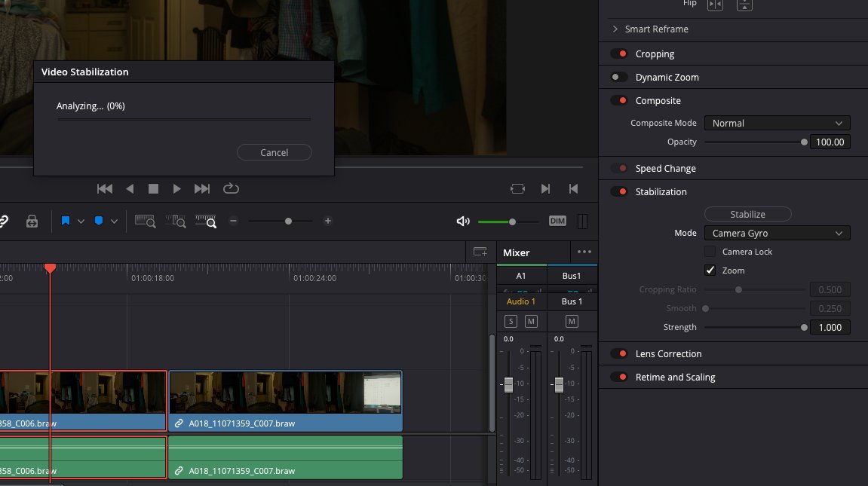868x486 pixels.
Task: Select full extent zoom icon
Action: (145, 222)
